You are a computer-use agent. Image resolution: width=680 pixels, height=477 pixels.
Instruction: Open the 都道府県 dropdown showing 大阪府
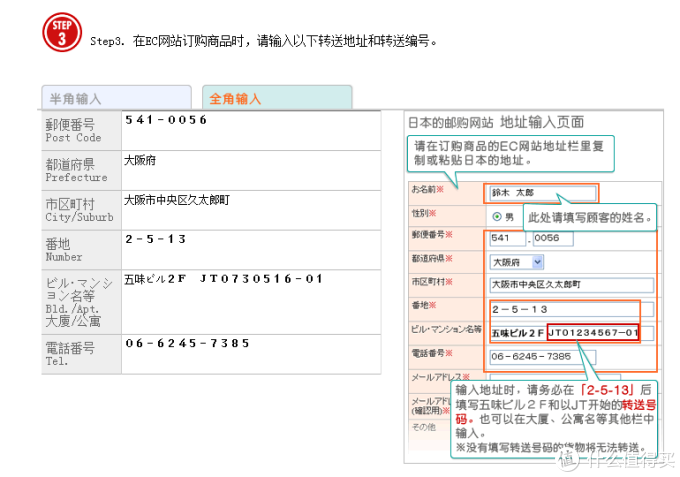pos(516,262)
